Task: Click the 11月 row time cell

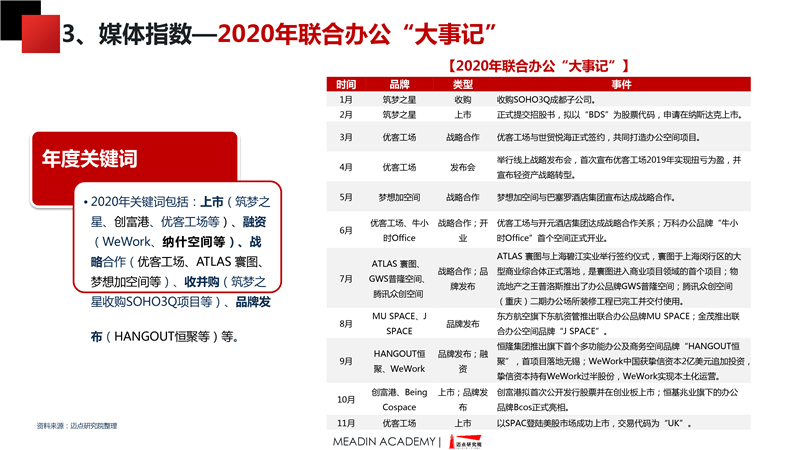Action: [x=346, y=424]
